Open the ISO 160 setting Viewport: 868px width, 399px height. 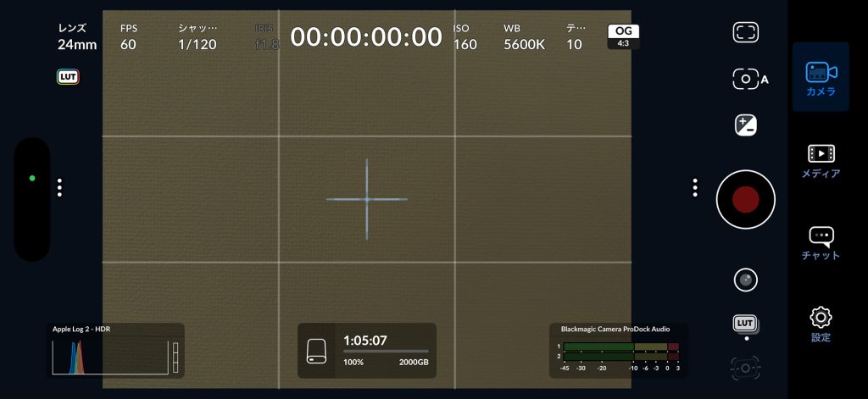pyautogui.click(x=465, y=37)
